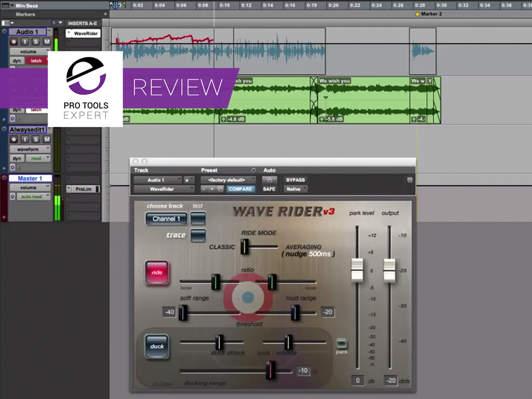Enable input monitoring on Audio 1 track

coord(25,42)
